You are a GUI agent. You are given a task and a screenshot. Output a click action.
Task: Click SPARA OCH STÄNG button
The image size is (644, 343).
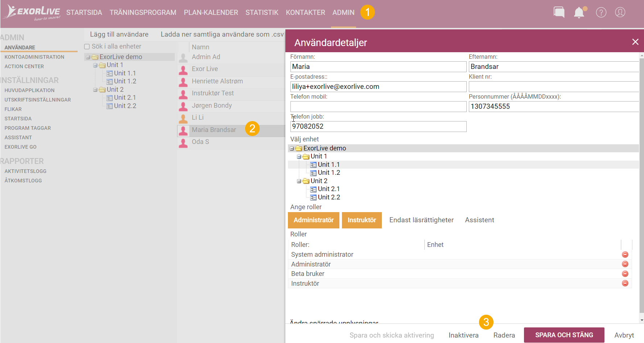(x=564, y=335)
